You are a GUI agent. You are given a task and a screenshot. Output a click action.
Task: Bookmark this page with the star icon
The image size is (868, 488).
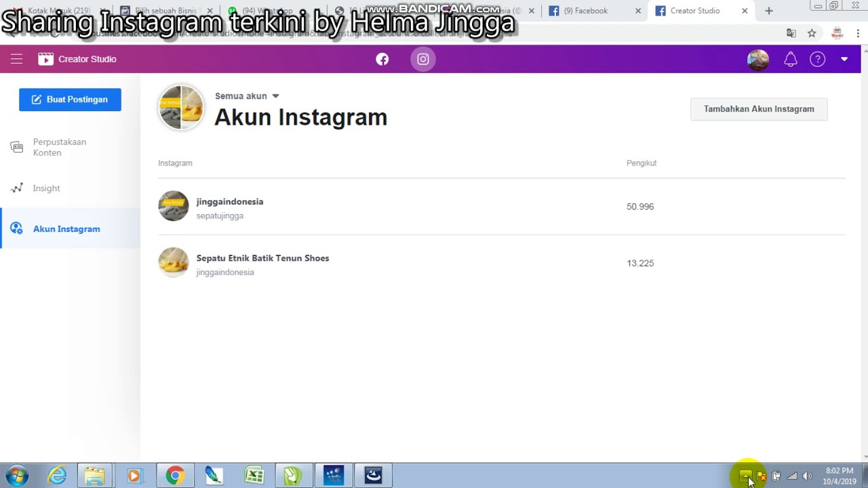pos(812,33)
